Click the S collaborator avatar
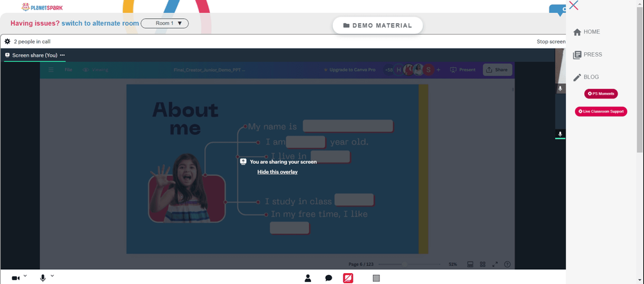The height and width of the screenshot is (284, 644). pyautogui.click(x=428, y=70)
